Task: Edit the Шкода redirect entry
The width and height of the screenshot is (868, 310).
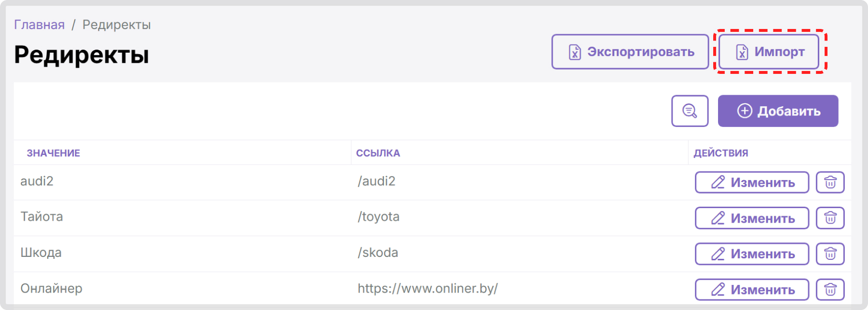Action: [x=752, y=254]
